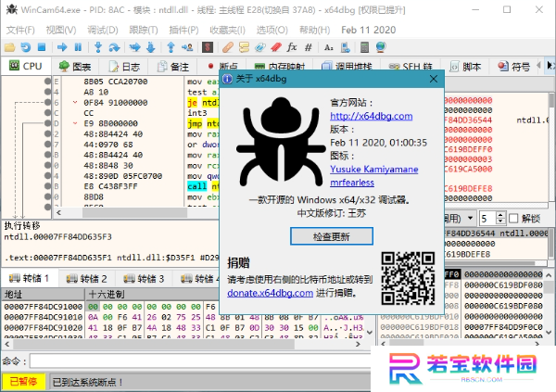Image resolution: width=556 pixels, height=392 pixels.
Task: Pause execution with the pause icon
Action: (78, 47)
